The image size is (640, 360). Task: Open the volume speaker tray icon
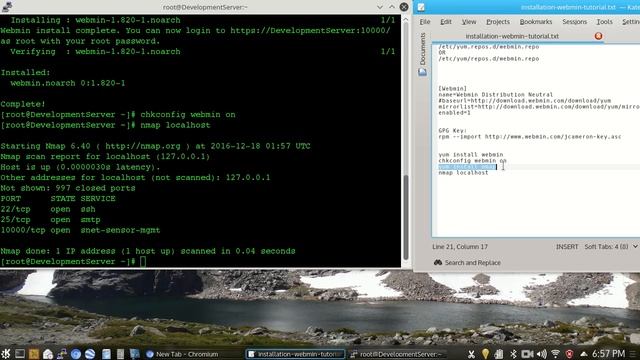click(x=542, y=354)
